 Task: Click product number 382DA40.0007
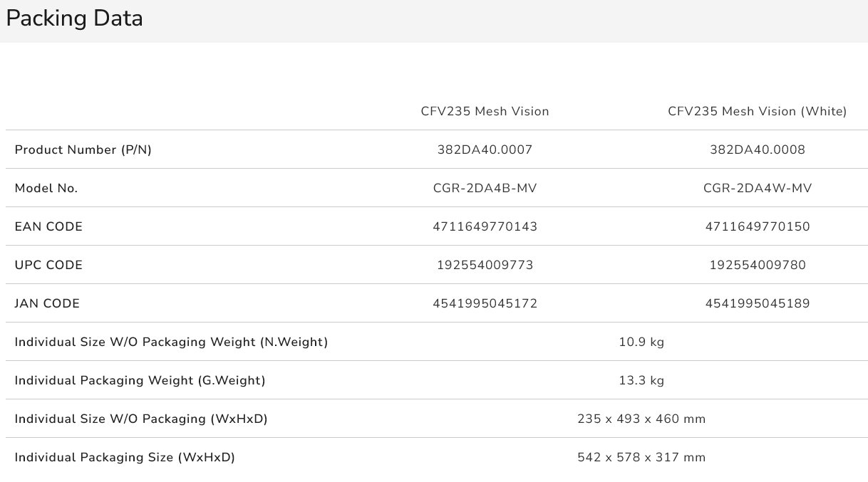tap(485, 150)
